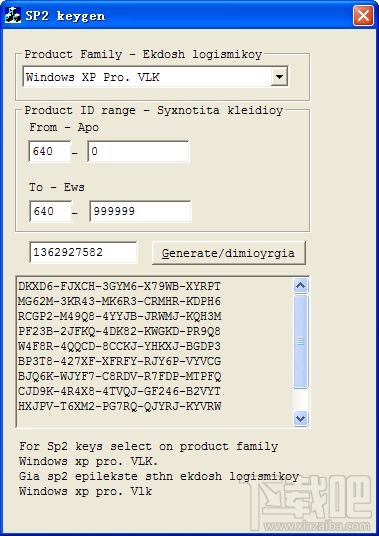
Task: Click the Product Family - Ekdosh logismikoy label
Action: click(x=143, y=54)
